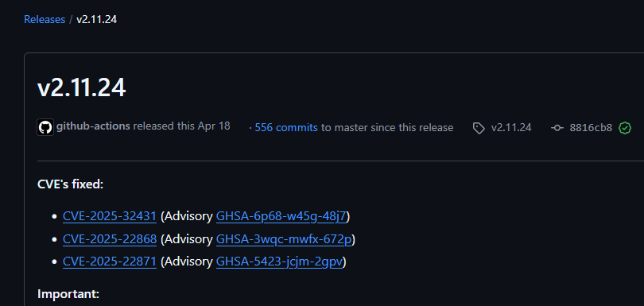Click the "Important:" section heading
The width and height of the screenshot is (644, 306).
click(68, 294)
